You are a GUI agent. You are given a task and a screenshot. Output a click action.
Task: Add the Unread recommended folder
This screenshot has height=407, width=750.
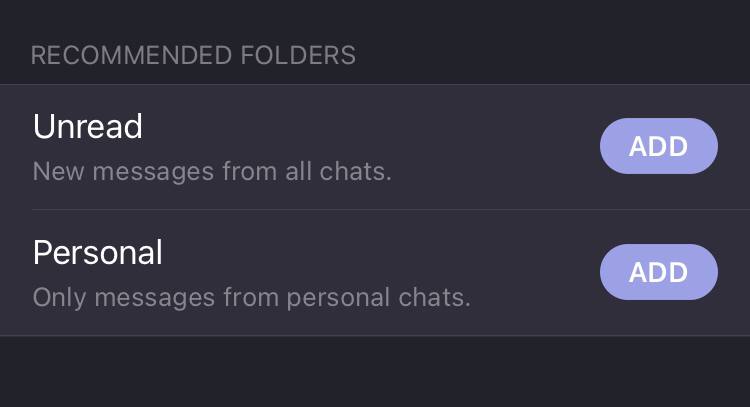[x=658, y=146]
